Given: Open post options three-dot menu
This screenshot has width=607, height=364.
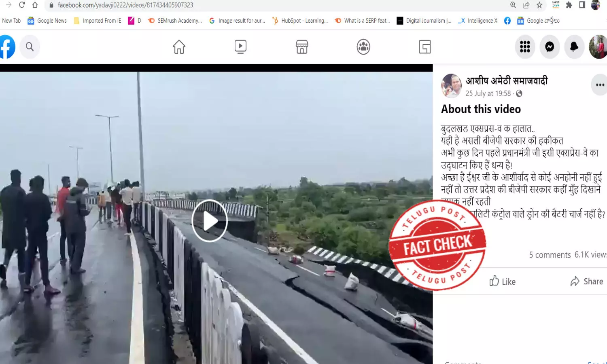Looking at the screenshot, I should (600, 85).
